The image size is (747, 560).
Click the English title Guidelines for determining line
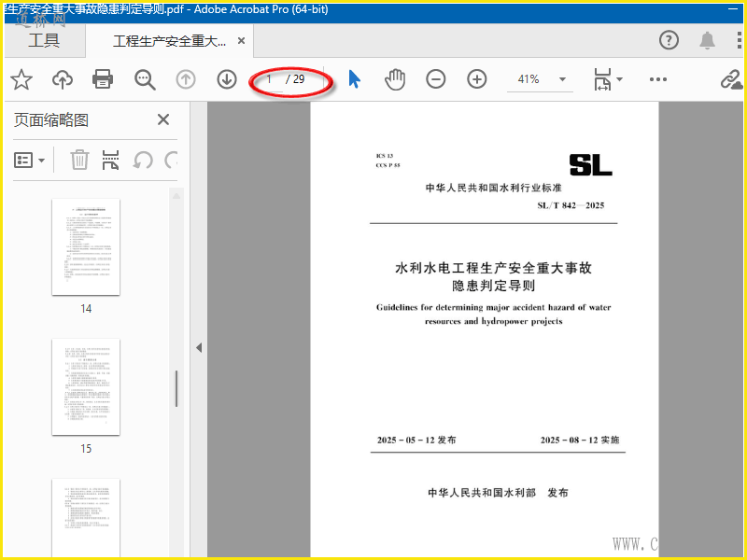(494, 307)
